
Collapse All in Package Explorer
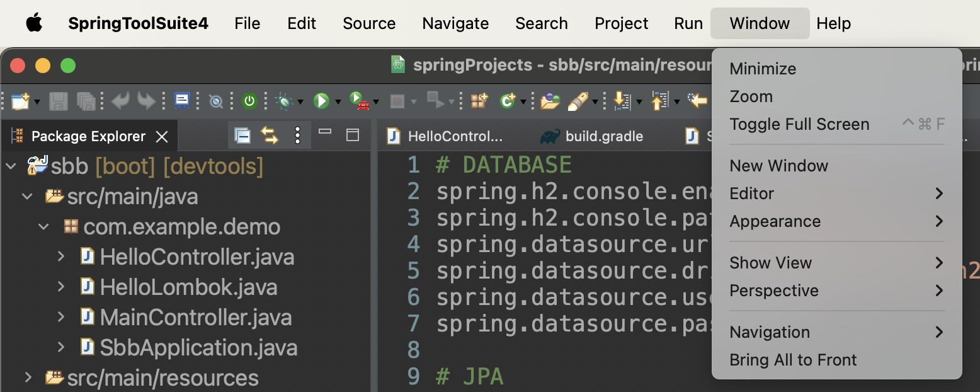(x=242, y=135)
